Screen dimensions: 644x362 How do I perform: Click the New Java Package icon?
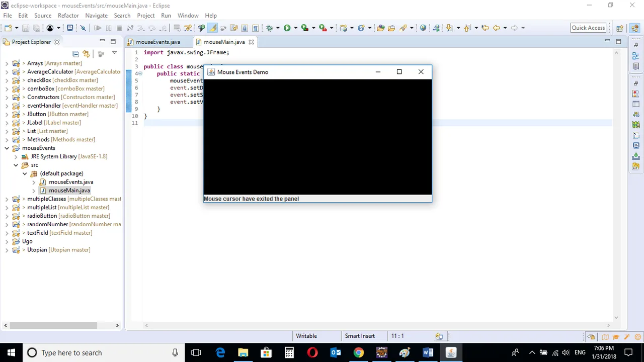point(343,28)
